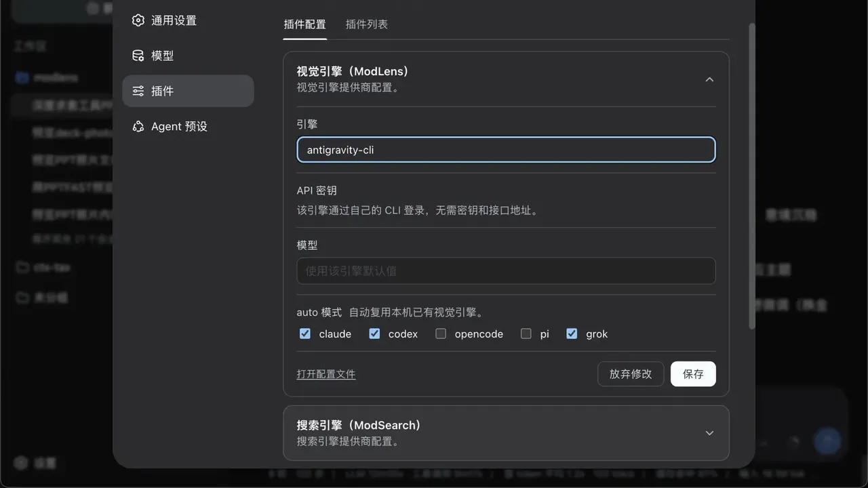Check the pi checkbox

[526, 333]
